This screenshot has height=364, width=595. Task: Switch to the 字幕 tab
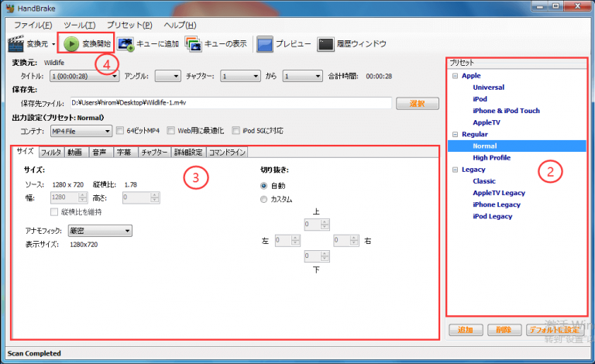pos(124,153)
